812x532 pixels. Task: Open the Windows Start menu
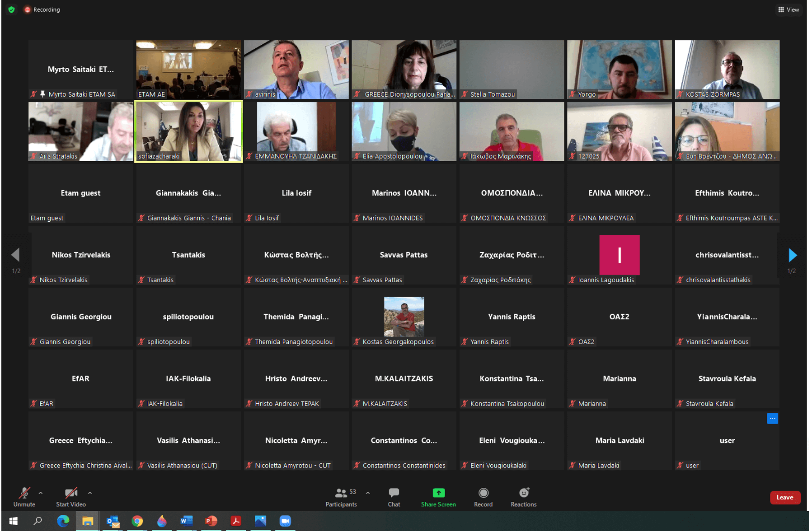tap(14, 521)
